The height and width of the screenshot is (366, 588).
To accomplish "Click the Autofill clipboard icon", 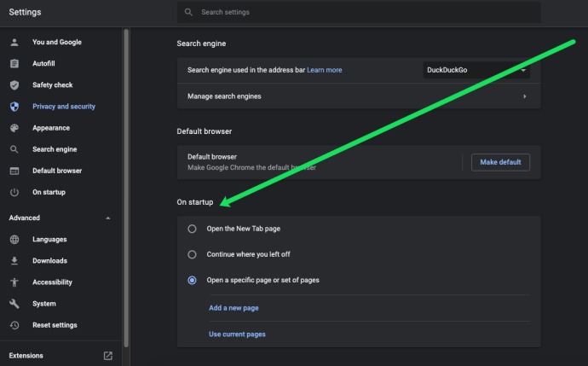I will (14, 64).
